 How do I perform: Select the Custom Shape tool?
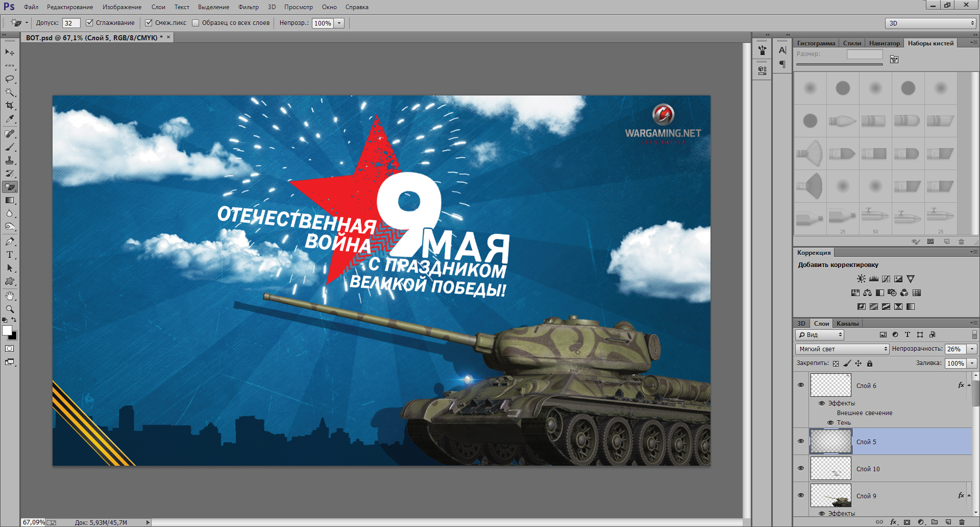tap(10, 281)
